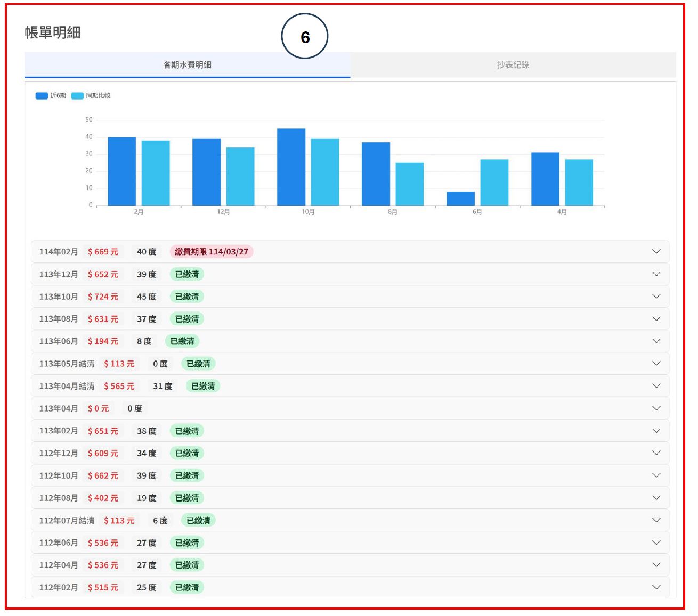Screen dimensions: 698x616
Task: Expand the 113年04月 $0 row chevron
Action: 656,408
